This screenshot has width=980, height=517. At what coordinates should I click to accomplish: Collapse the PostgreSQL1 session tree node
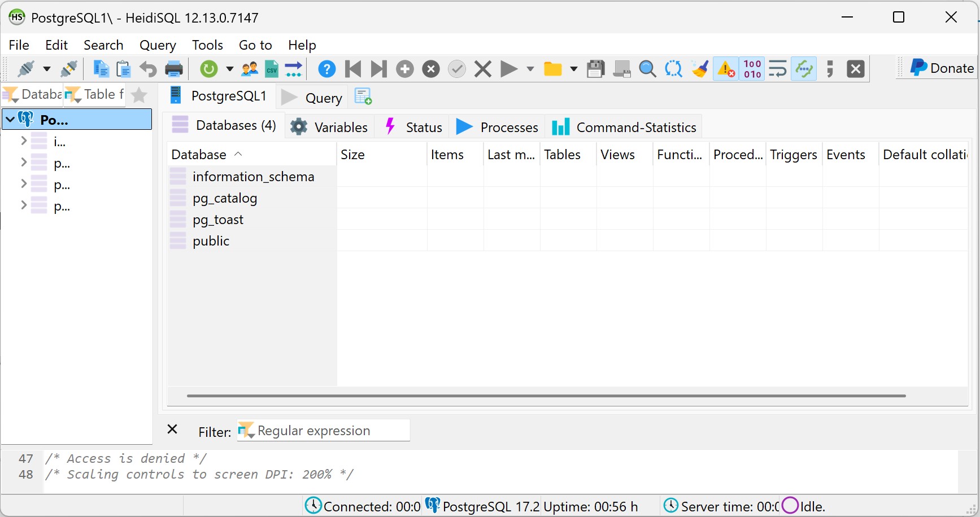pyautogui.click(x=10, y=120)
